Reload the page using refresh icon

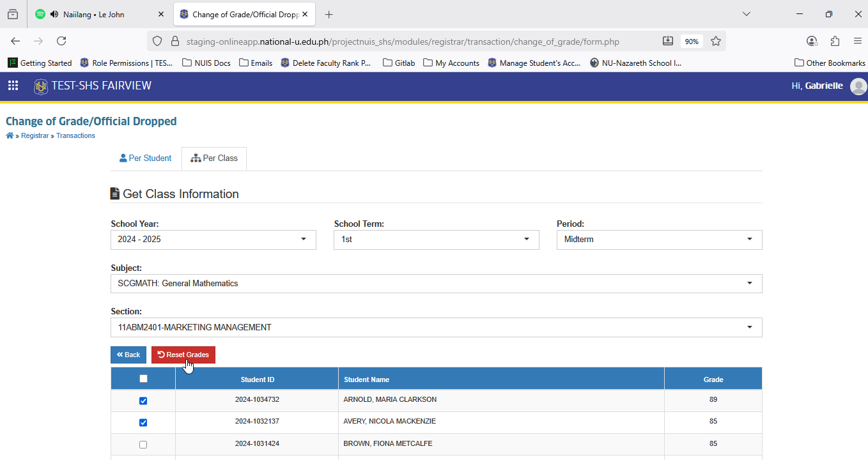click(61, 41)
